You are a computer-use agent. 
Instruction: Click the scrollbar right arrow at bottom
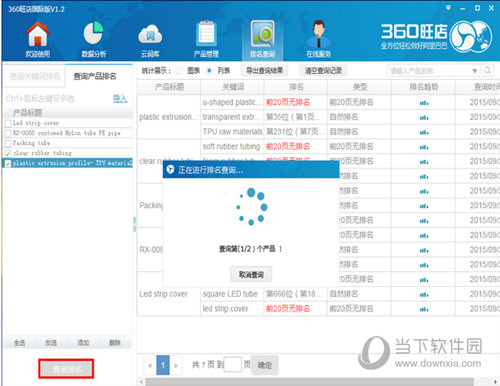(495, 382)
